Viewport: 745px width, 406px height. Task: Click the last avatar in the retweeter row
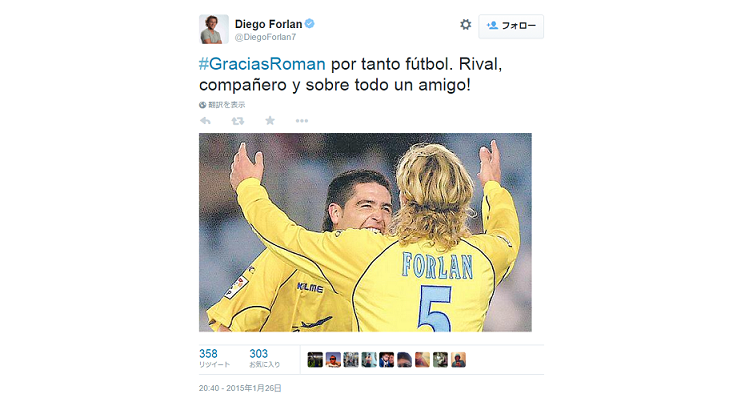(458, 360)
